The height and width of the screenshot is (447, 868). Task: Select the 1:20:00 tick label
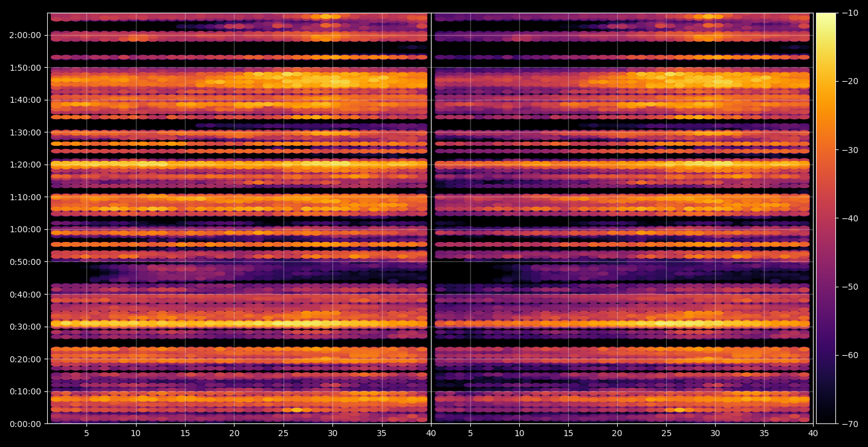coord(25,165)
